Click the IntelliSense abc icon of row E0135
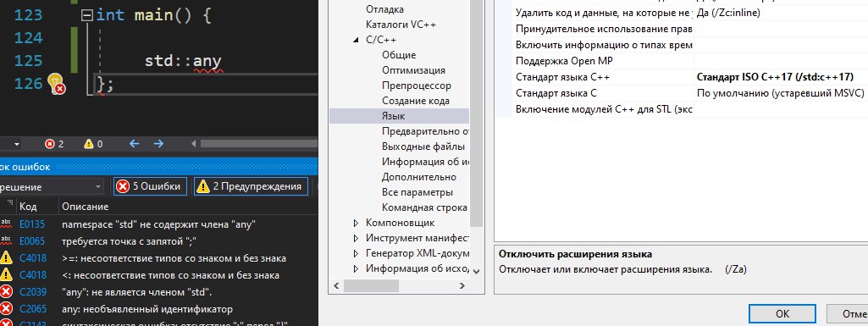Screen dimensions: 868x326 (6, 224)
